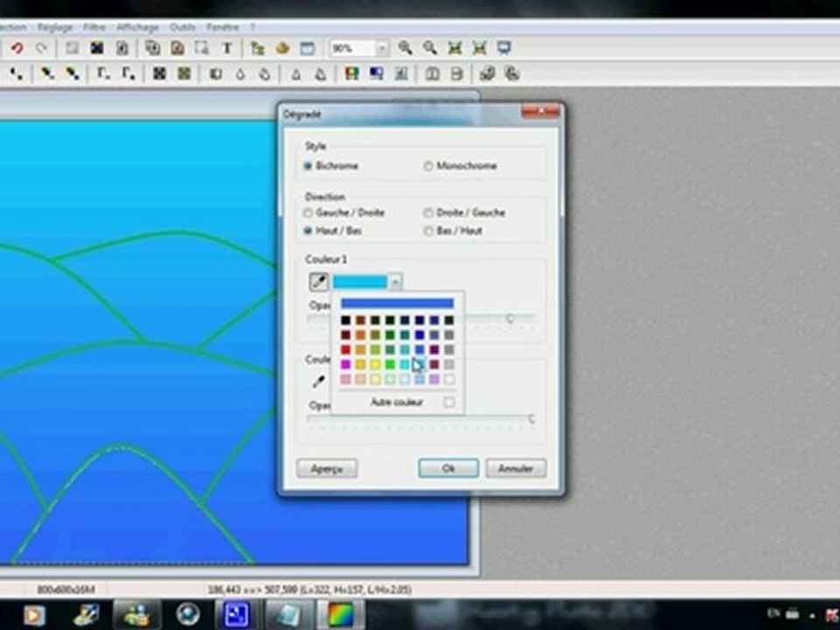Open the 90% zoom level dropdown arrow
This screenshot has height=630, width=840.
pyautogui.click(x=382, y=48)
